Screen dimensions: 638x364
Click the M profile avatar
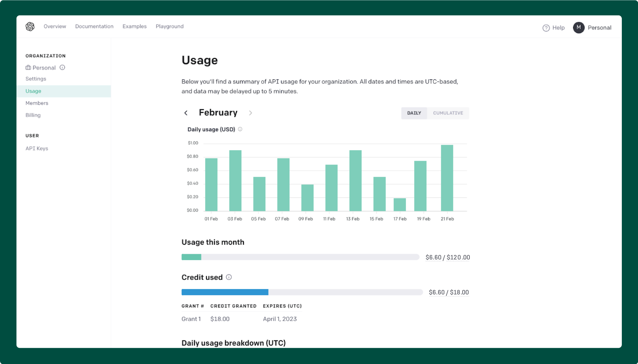(x=578, y=27)
